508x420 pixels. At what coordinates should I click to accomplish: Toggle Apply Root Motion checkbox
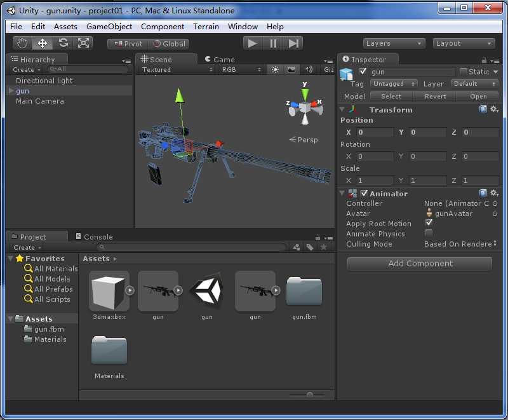point(429,222)
